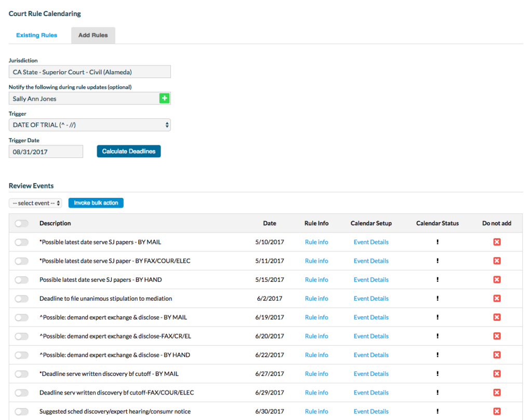Open the select event dropdown
The height and width of the screenshot is (420, 532).
pos(35,203)
